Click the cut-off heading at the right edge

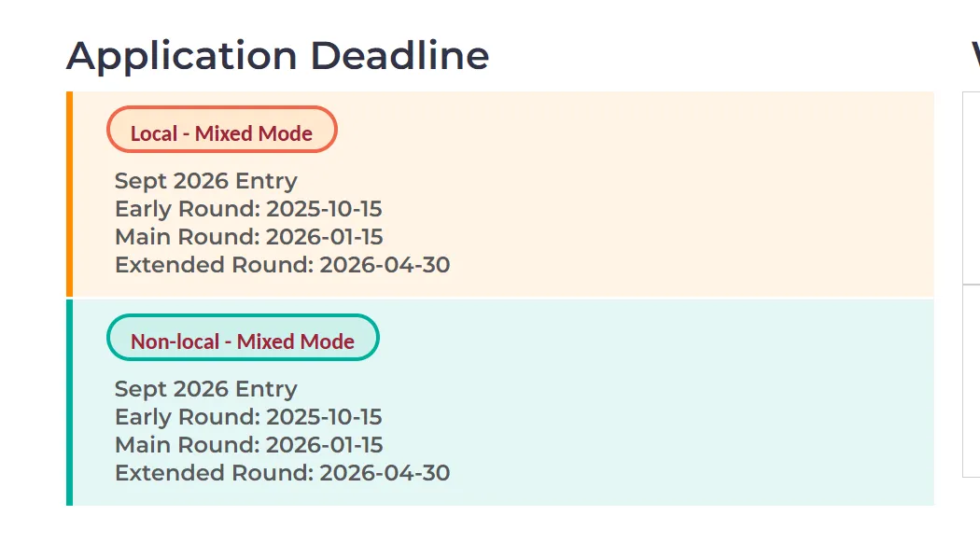(974, 56)
